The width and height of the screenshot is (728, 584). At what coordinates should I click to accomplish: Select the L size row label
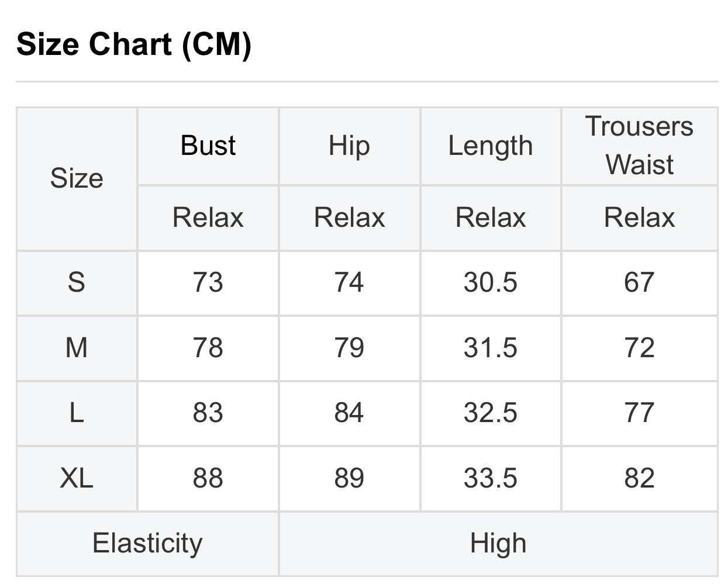click(77, 413)
